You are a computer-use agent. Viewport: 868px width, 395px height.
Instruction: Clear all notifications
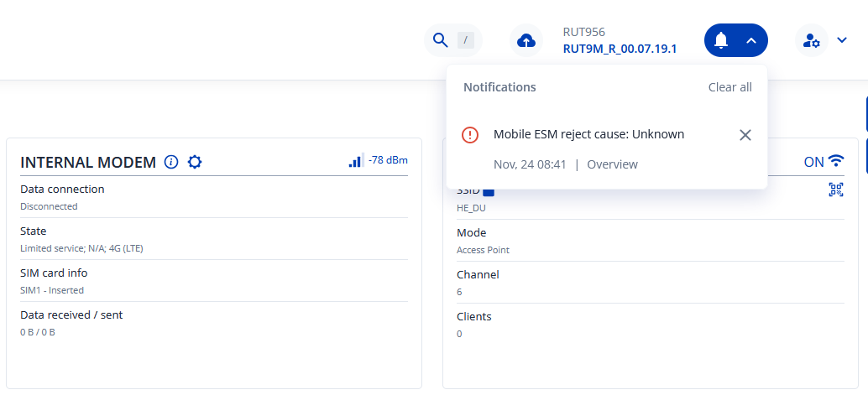click(x=729, y=87)
